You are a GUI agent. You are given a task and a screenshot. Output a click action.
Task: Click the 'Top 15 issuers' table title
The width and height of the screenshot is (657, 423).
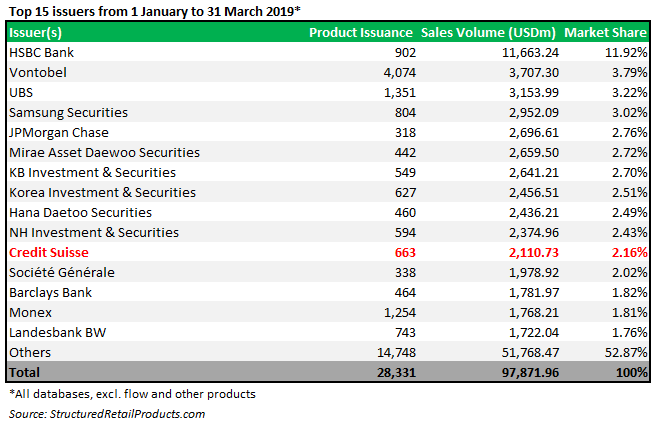155,11
